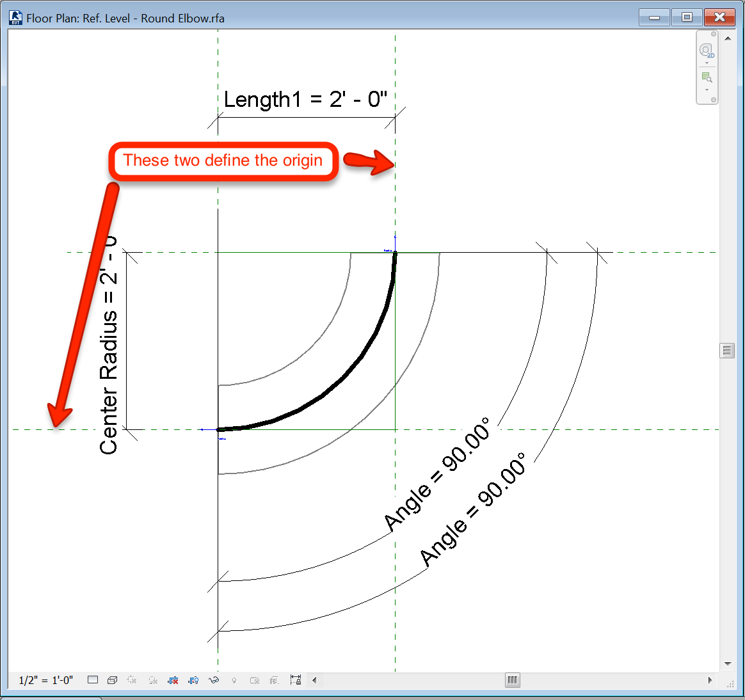745x700 pixels.
Task: Click the horizontal scrollbar thumb
Action: point(512,680)
